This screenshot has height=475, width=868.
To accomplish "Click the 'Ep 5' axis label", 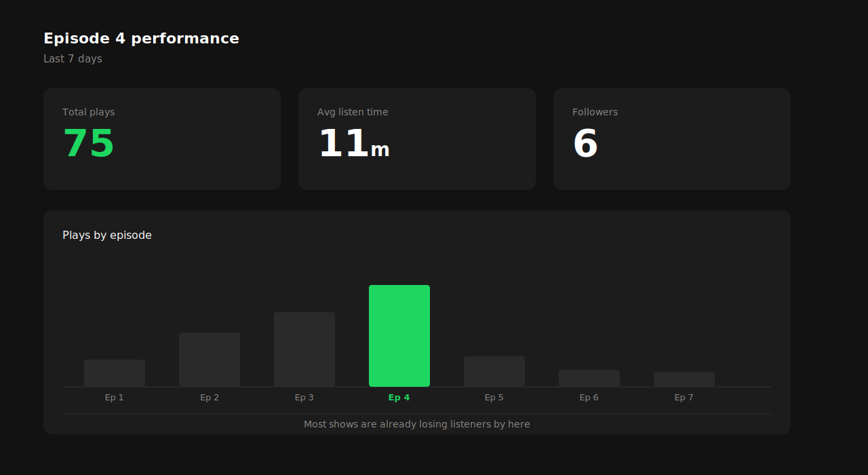I will pos(494,398).
